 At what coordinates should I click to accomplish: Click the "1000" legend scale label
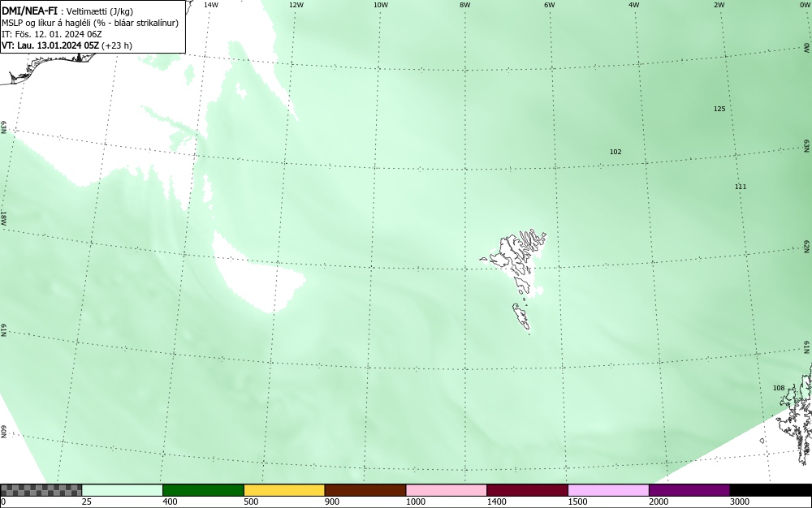416,502
